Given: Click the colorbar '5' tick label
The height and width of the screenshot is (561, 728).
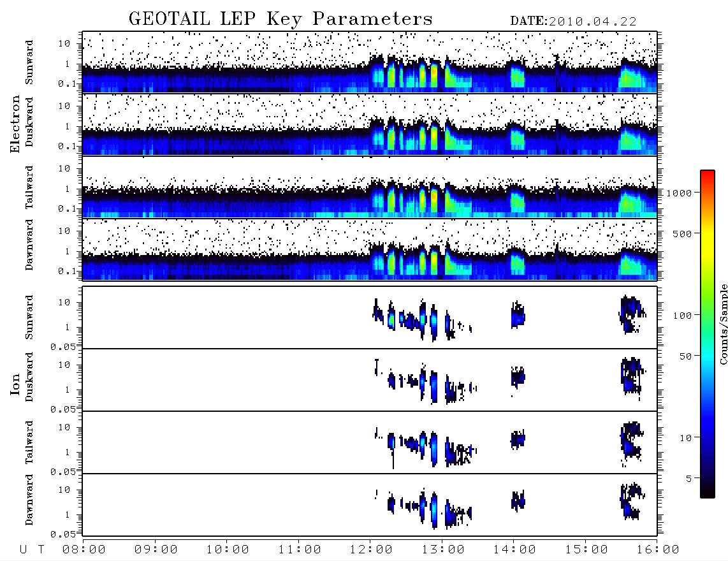Looking at the screenshot, I should point(688,479).
